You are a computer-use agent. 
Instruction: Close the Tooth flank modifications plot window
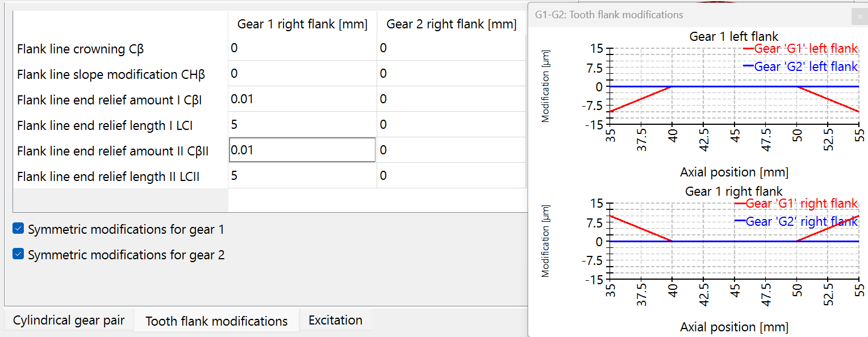(x=860, y=17)
